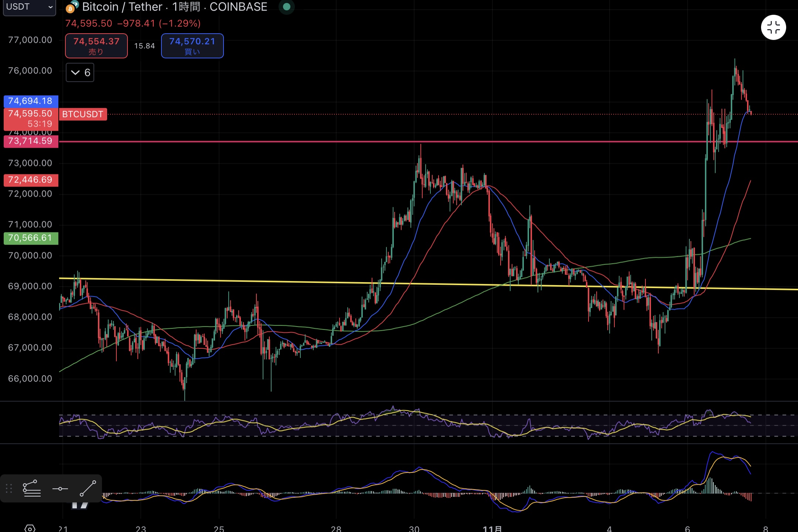Click the 73,714.59 horizontal line price label
This screenshot has width=798, height=532.
[x=31, y=141]
